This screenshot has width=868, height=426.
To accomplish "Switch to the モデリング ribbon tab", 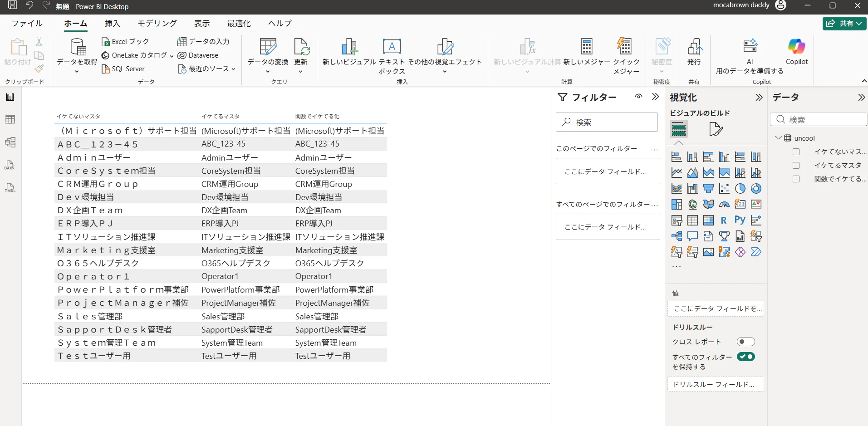I will click(x=157, y=24).
